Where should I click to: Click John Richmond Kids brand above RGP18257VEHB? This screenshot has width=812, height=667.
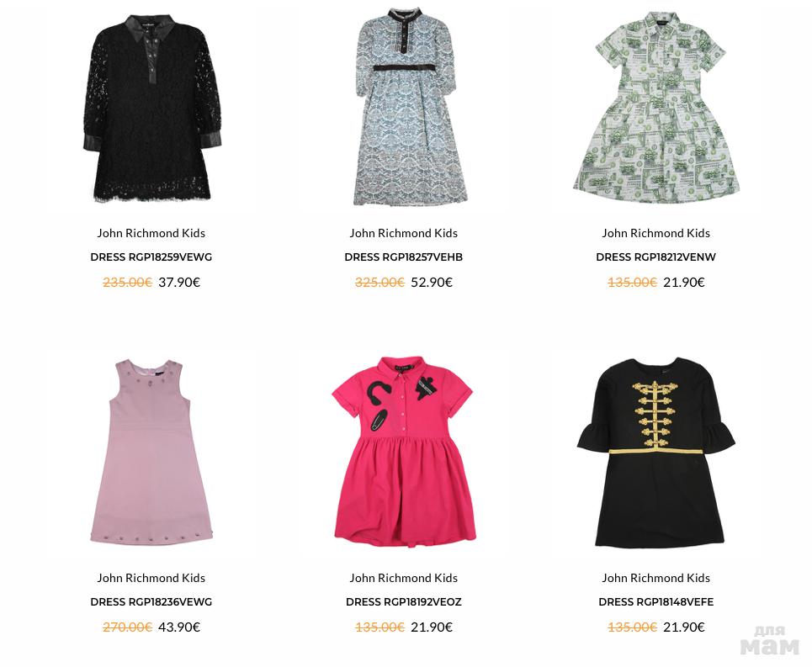tap(403, 233)
